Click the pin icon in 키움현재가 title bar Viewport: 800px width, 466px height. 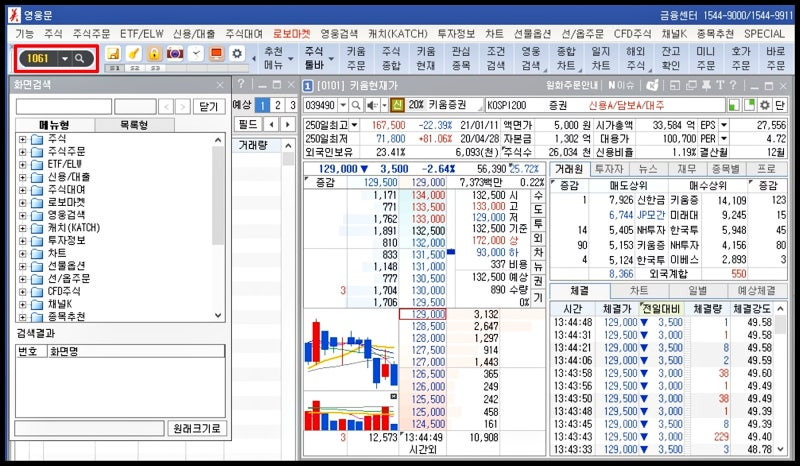(706, 85)
